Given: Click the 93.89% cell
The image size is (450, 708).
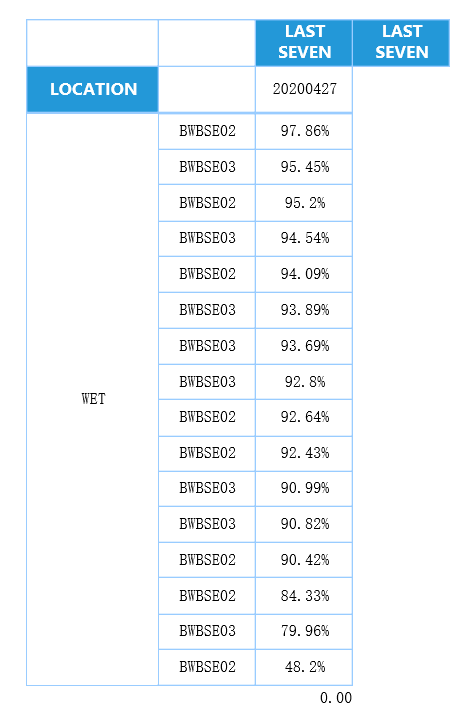Looking at the screenshot, I should coord(304,310).
